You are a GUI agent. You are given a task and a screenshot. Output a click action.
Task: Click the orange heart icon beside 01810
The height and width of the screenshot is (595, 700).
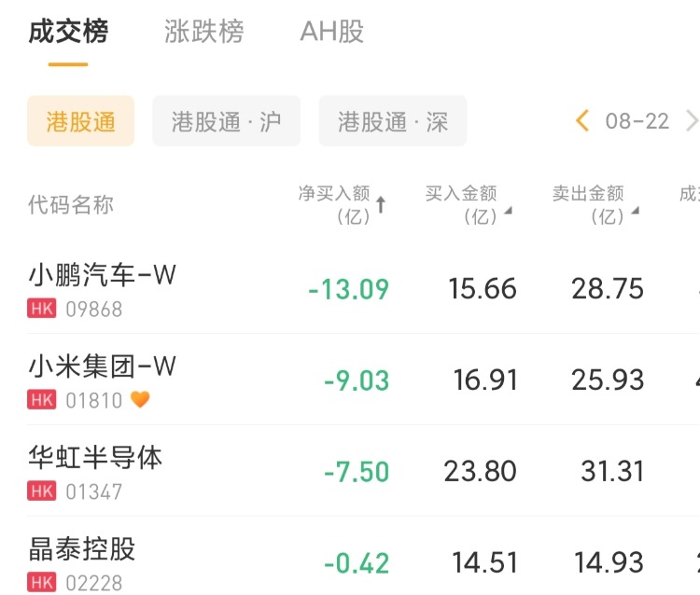point(140,399)
